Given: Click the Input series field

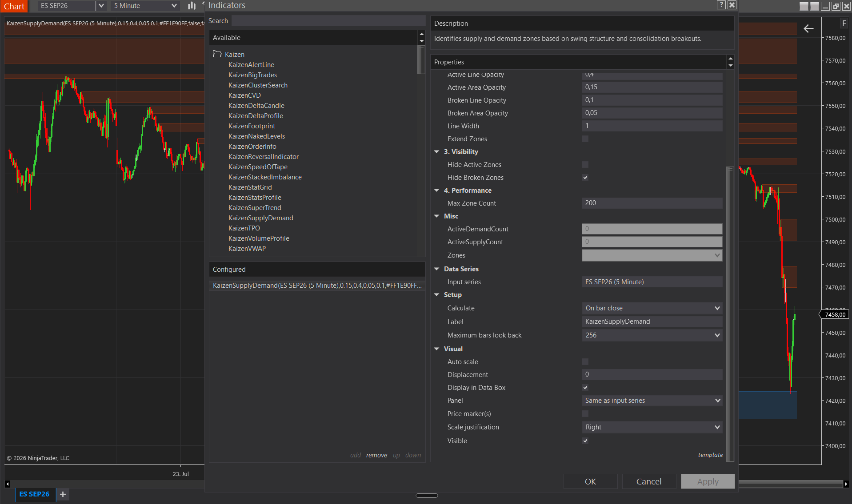Looking at the screenshot, I should click(x=652, y=282).
